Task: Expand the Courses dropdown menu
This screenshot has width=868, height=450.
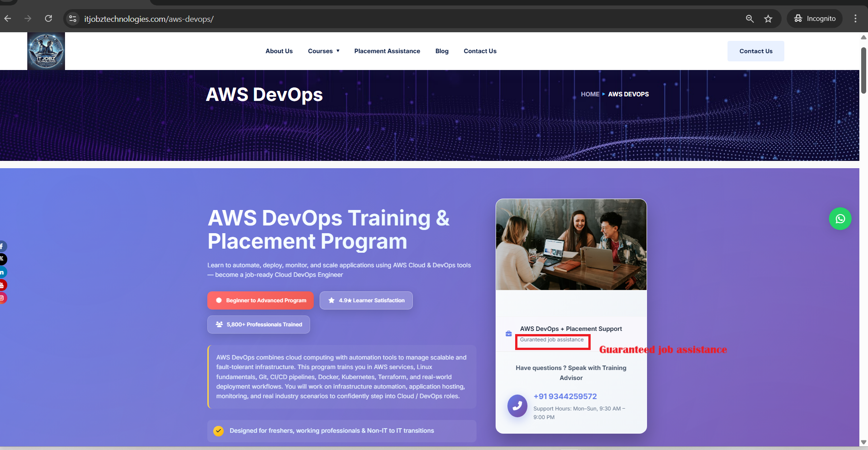Action: tap(323, 51)
